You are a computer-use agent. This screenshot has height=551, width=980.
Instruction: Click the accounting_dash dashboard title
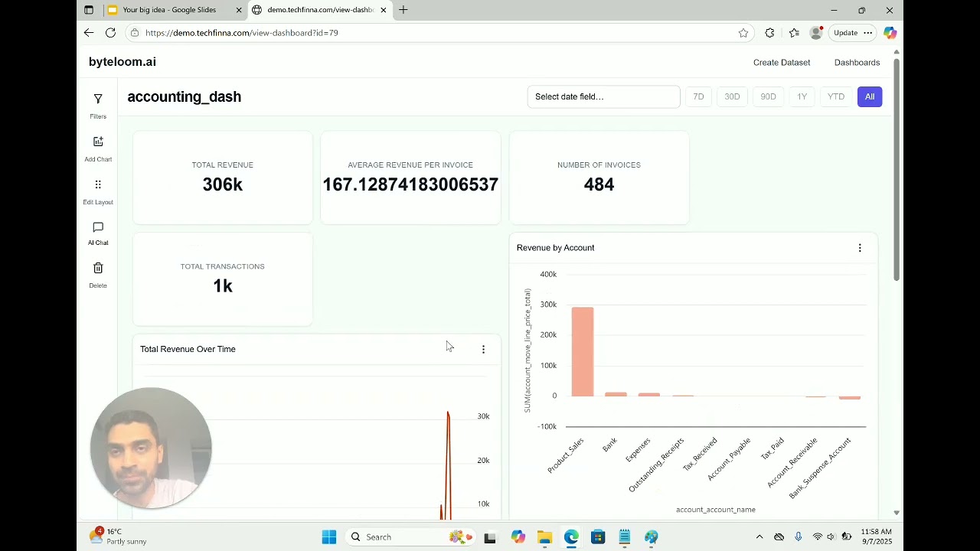[x=185, y=96]
